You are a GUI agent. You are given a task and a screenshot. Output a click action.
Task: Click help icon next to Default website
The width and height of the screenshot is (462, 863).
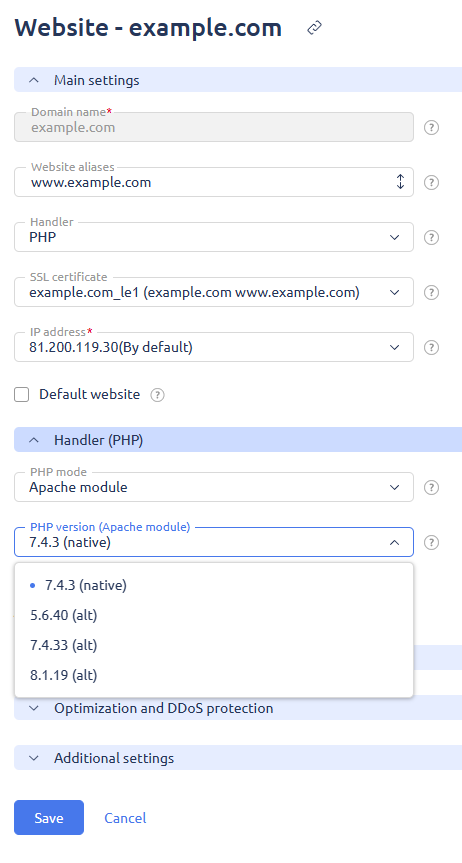(x=157, y=395)
